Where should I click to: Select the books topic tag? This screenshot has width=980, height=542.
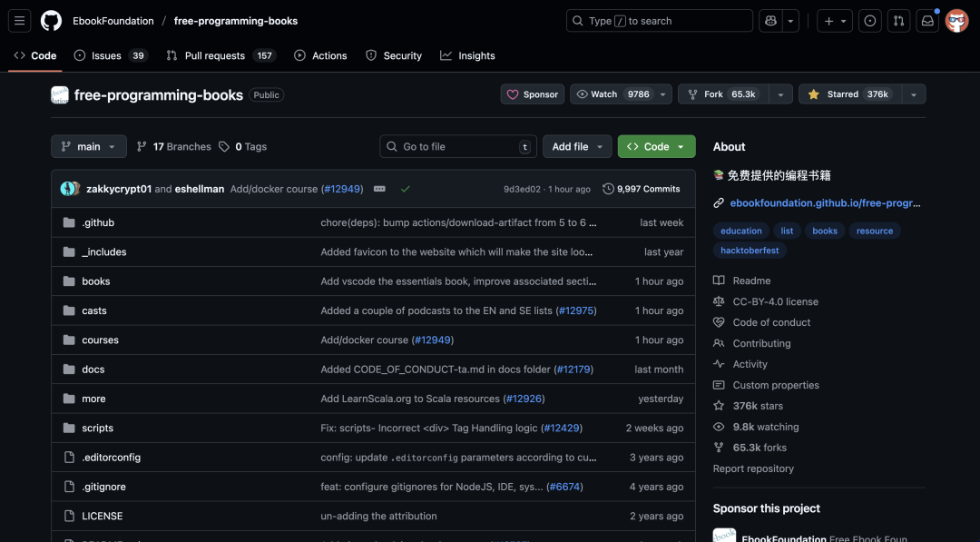825,231
